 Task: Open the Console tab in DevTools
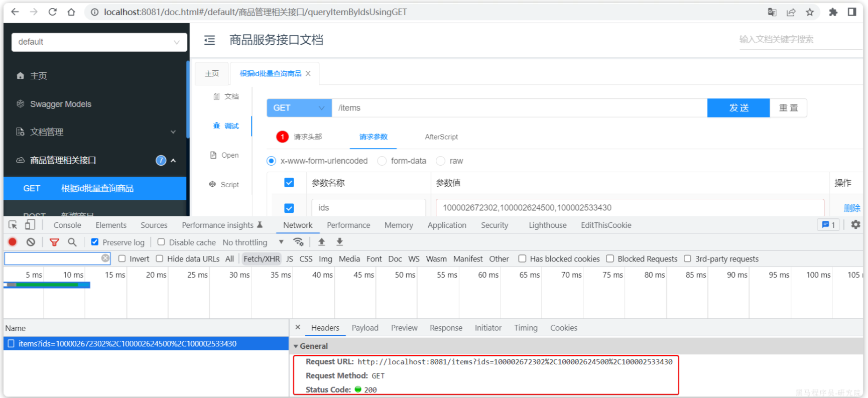pos(67,225)
